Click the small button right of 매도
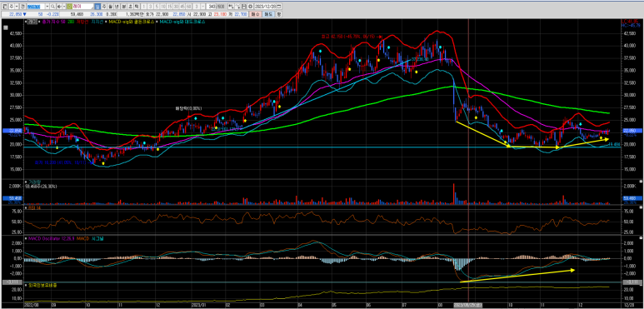 tap(279, 14)
